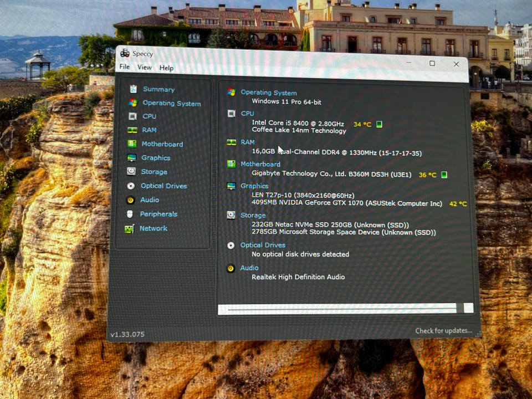
Task: Click the motherboard temperature 36 °C value
Action: (427, 175)
